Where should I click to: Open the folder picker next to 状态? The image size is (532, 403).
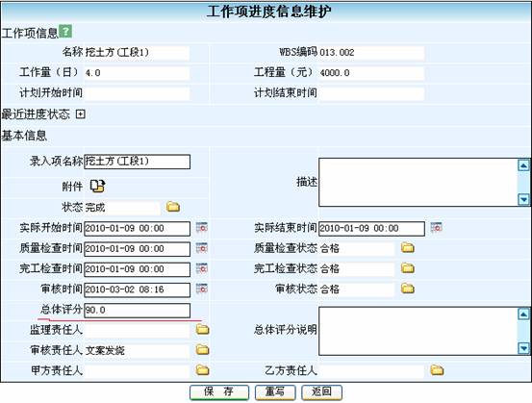(x=173, y=207)
